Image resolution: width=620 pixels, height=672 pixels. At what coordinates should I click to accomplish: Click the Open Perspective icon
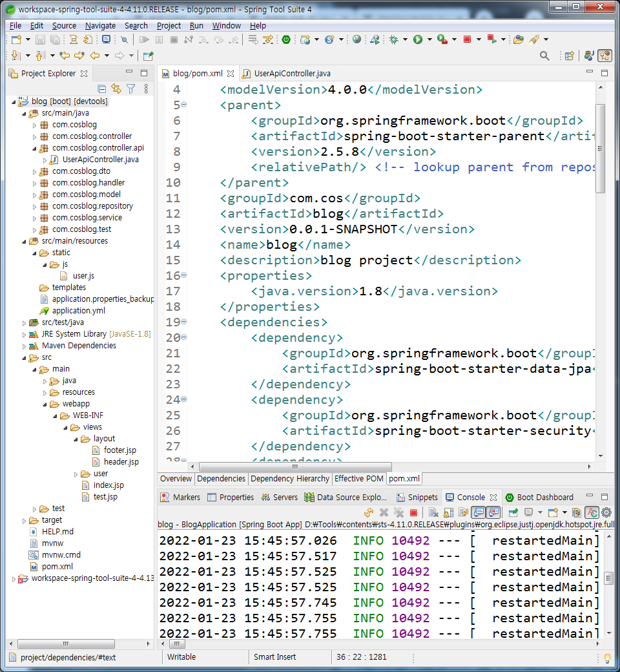click(570, 56)
